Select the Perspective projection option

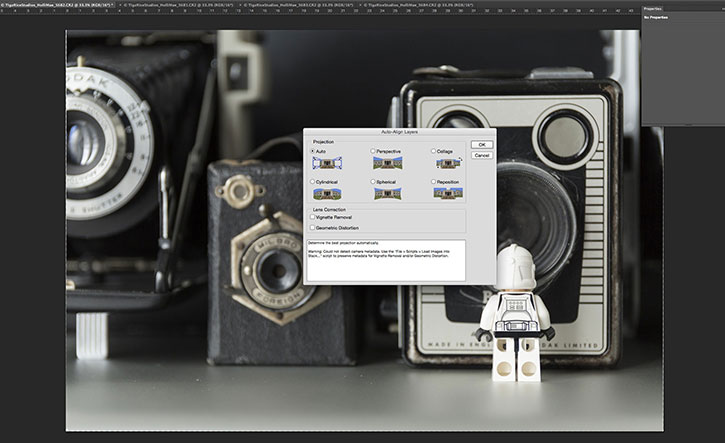[x=373, y=151]
